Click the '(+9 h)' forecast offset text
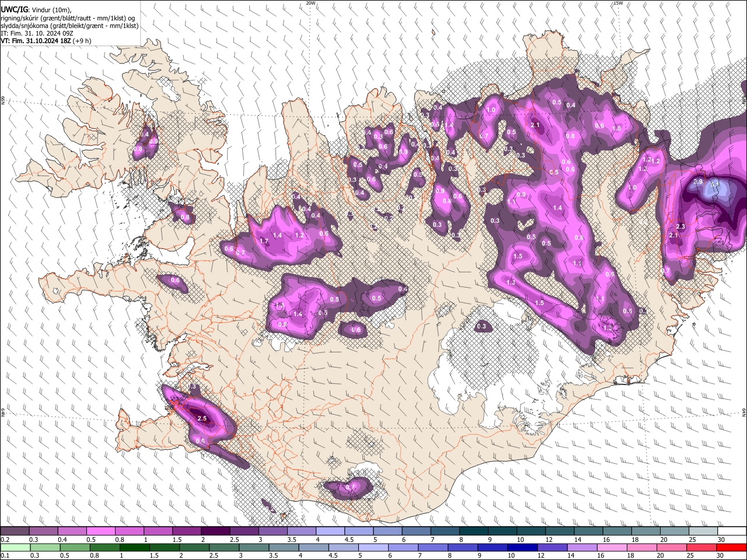Screen dimensions: 747x560 pyautogui.click(x=82, y=41)
